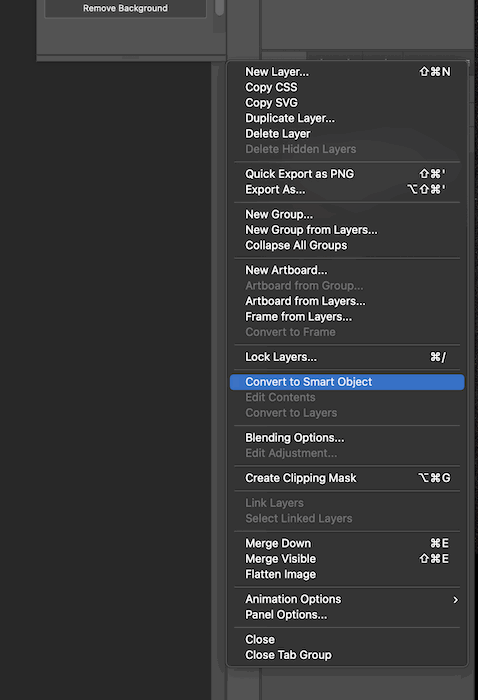
Task: Select Convert to Smart Object
Action: (x=347, y=382)
